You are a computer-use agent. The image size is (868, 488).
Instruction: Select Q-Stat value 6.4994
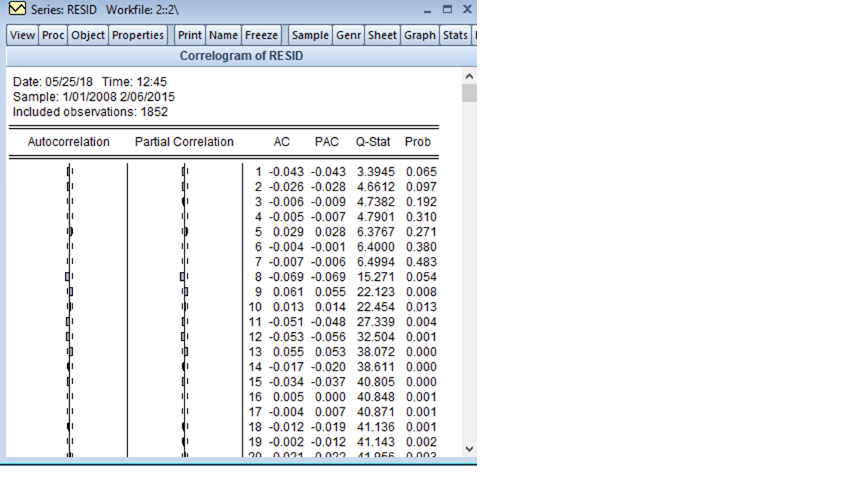tap(376, 262)
